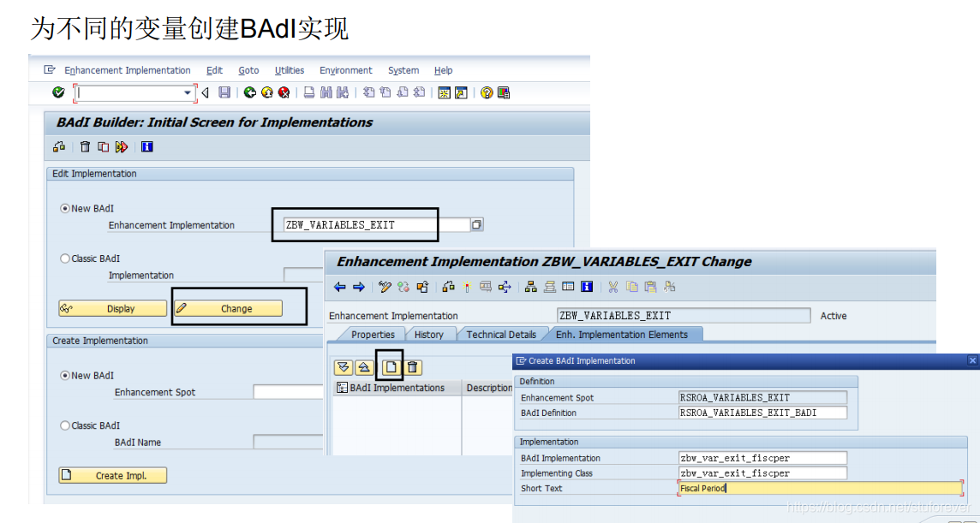Click the Create BAdI Implementation page icon

(x=391, y=367)
